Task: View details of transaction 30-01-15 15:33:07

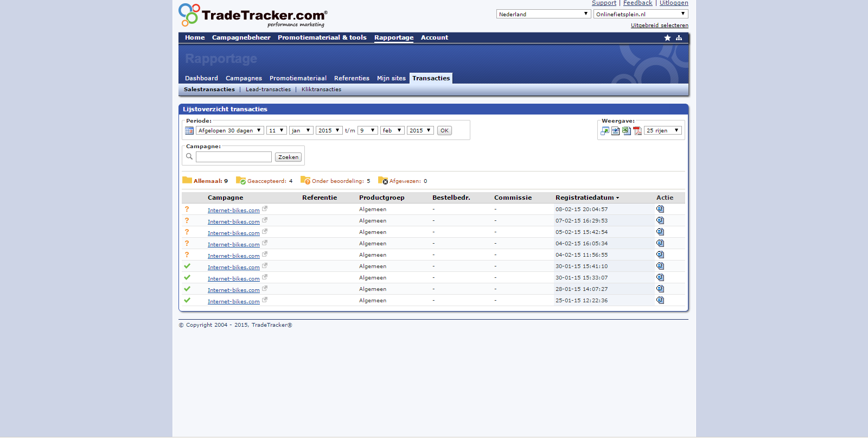Action: point(660,277)
